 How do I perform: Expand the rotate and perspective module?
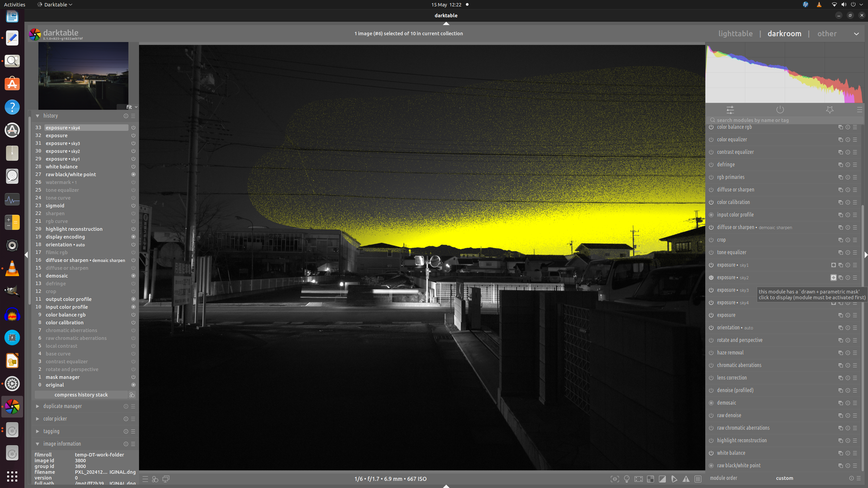[739, 340]
